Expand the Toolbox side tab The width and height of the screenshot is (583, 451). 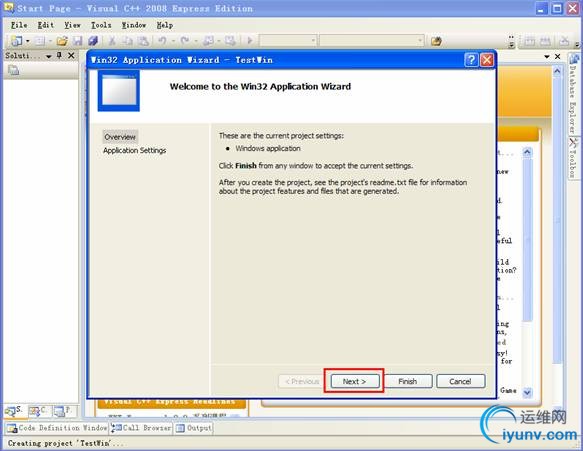click(x=574, y=159)
